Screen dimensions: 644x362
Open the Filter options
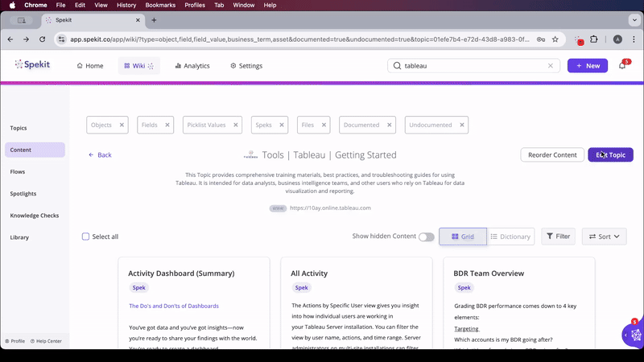[558, 237]
